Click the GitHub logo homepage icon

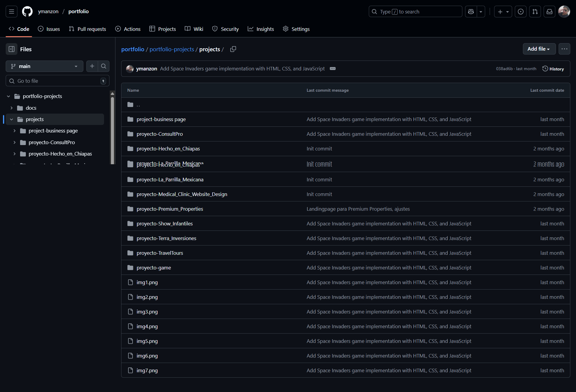pos(27,12)
